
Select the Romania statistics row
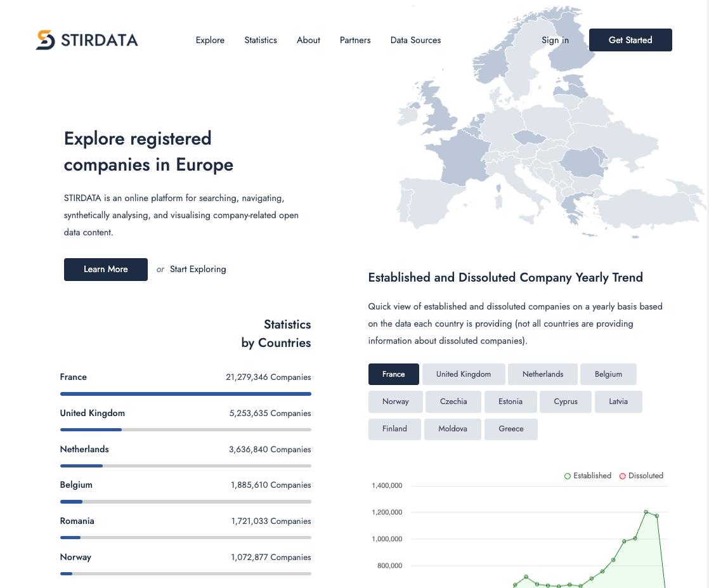point(185,521)
